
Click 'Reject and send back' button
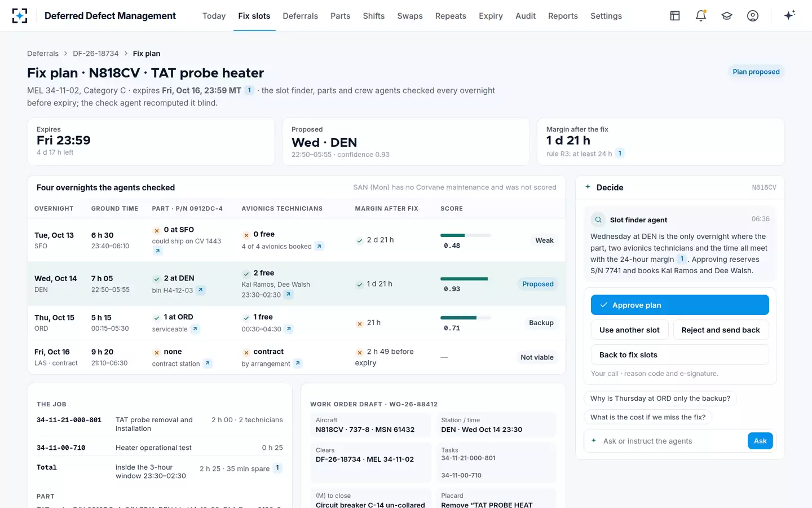pos(721,330)
